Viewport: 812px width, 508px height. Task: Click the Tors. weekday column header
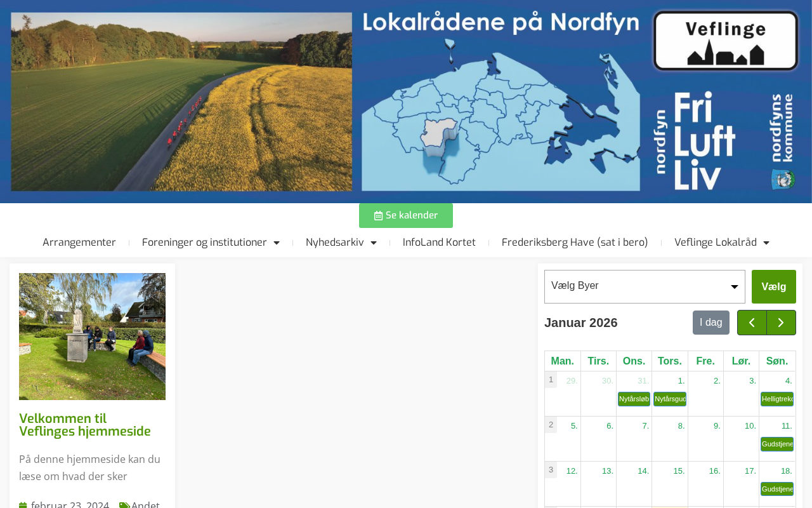click(670, 361)
